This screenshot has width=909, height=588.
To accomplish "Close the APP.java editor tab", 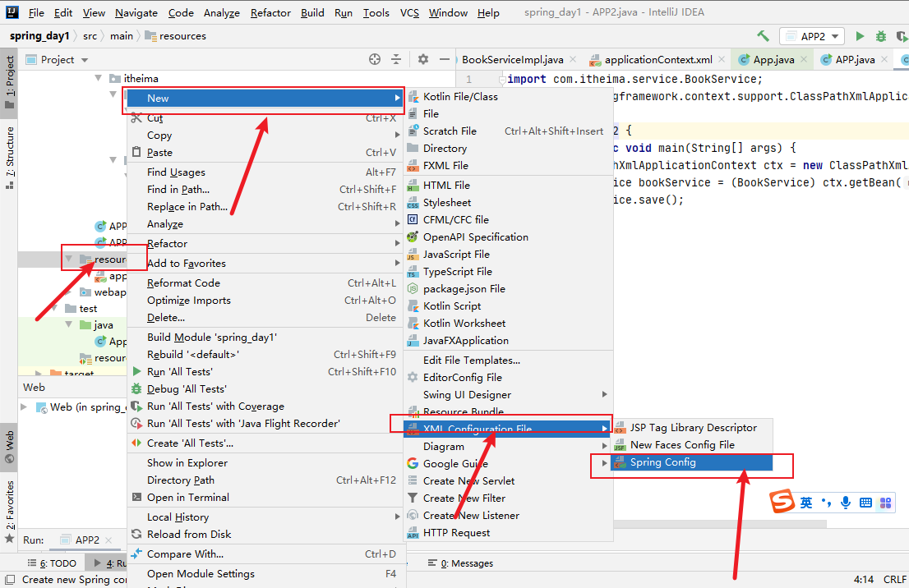I will (x=884, y=59).
